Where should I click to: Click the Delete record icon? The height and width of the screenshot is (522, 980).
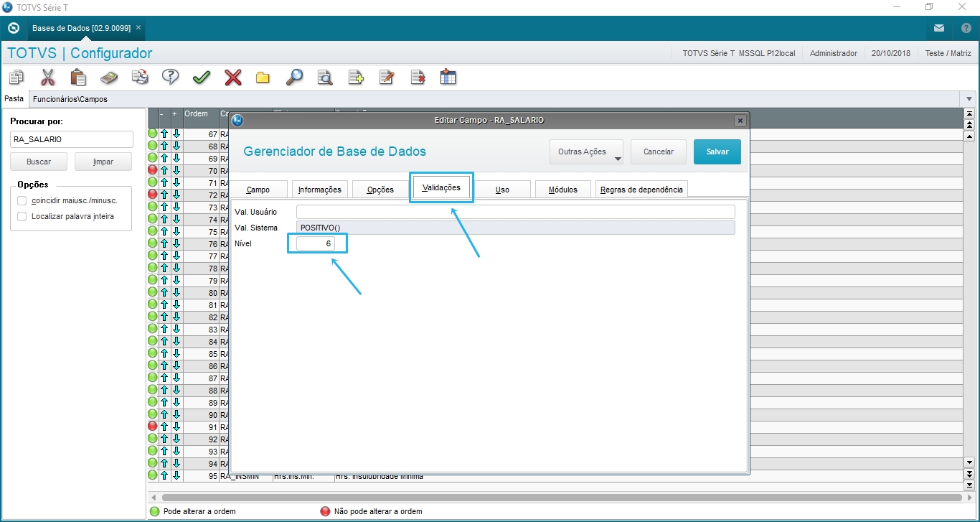tap(418, 77)
